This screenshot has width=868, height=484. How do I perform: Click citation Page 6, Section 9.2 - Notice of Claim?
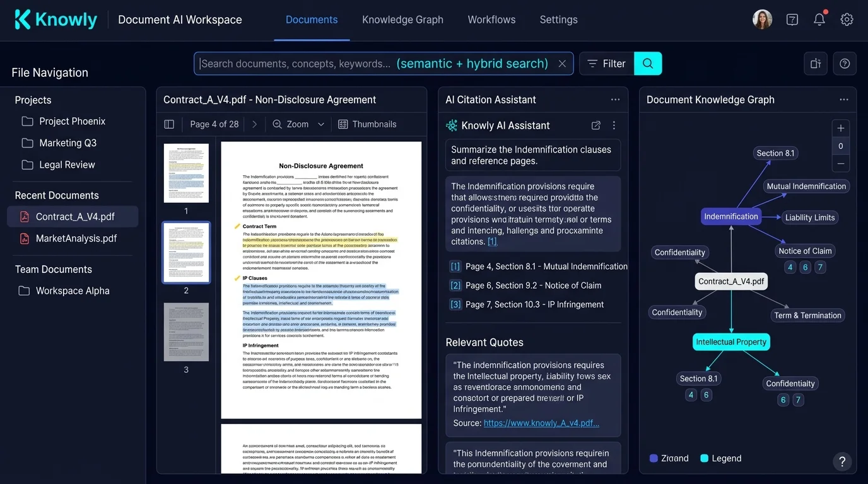(x=525, y=285)
